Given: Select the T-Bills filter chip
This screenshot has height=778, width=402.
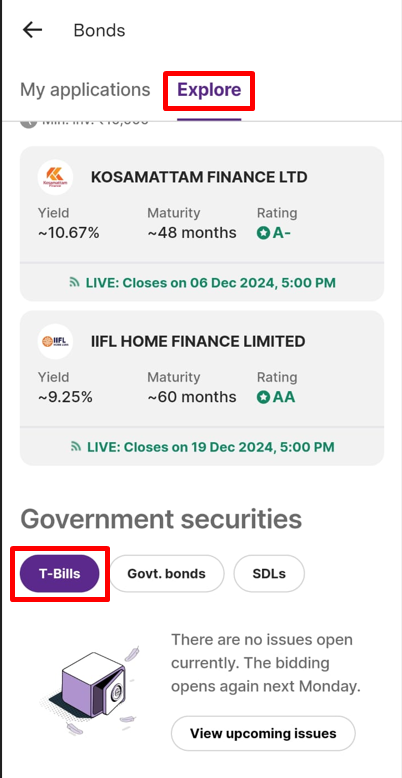Looking at the screenshot, I should [x=60, y=574].
